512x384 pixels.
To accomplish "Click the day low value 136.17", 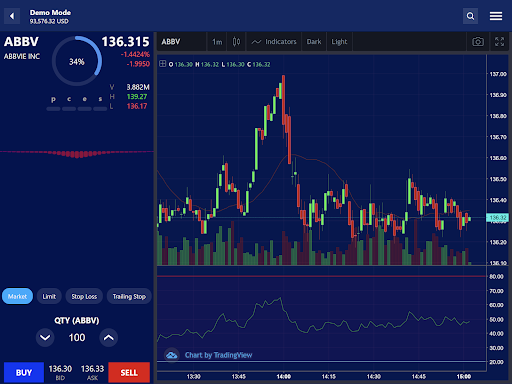I will click(x=137, y=106).
